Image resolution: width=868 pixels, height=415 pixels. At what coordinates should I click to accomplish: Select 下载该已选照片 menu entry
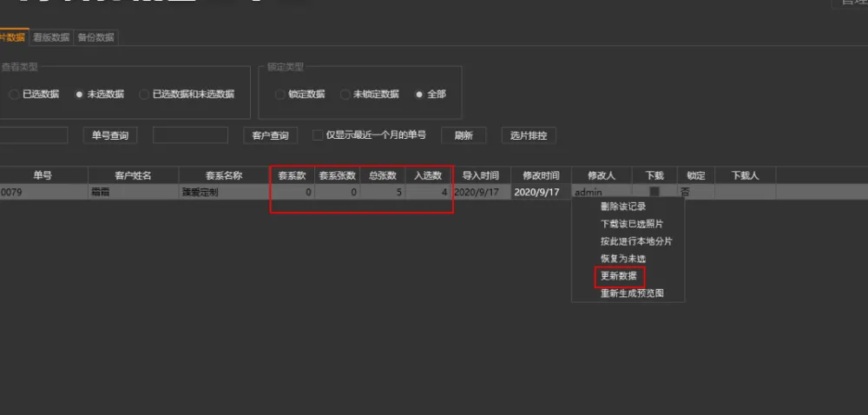tap(629, 224)
